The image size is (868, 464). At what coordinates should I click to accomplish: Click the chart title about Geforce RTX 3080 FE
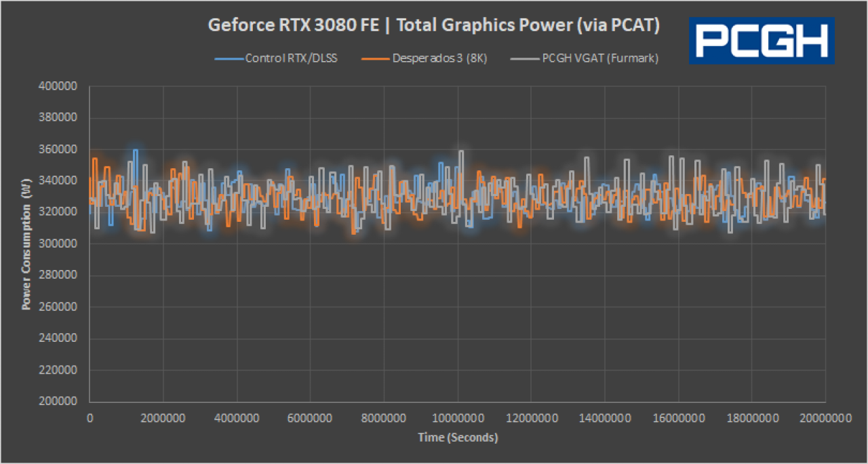pos(434,26)
